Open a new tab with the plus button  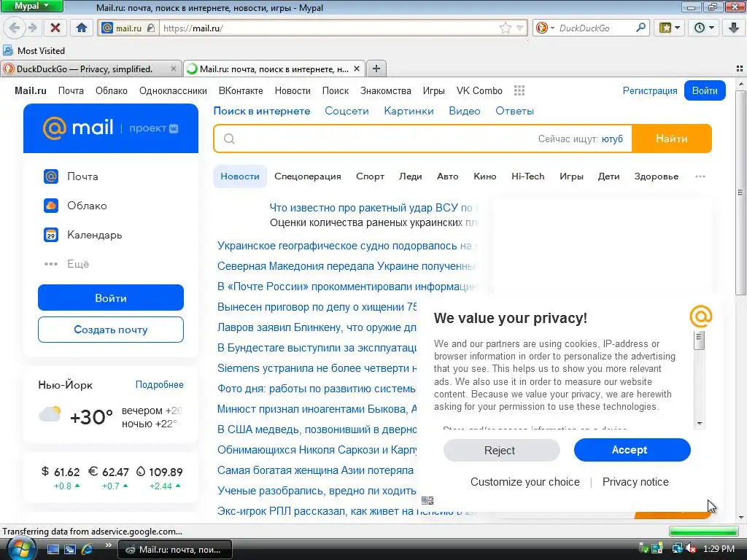point(376,69)
